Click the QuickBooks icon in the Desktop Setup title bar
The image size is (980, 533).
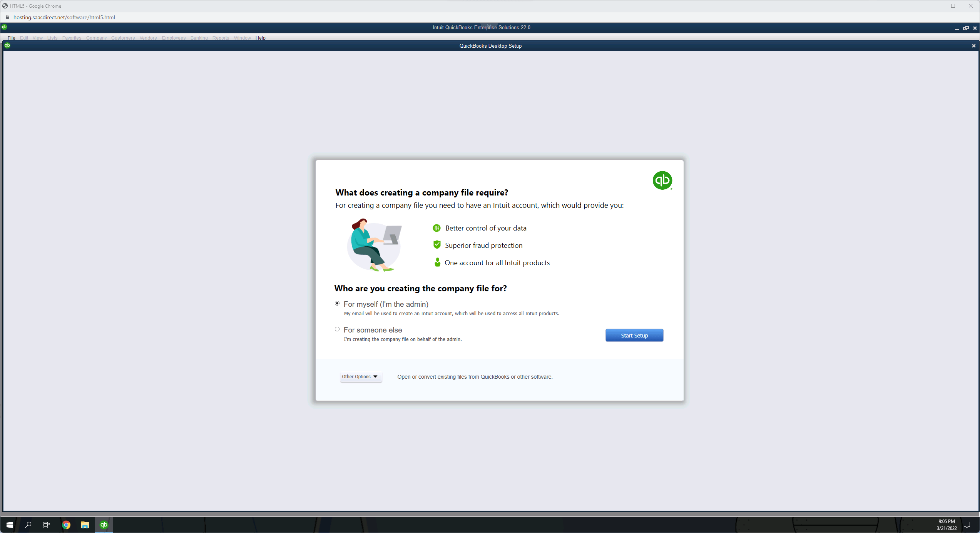tap(7, 45)
